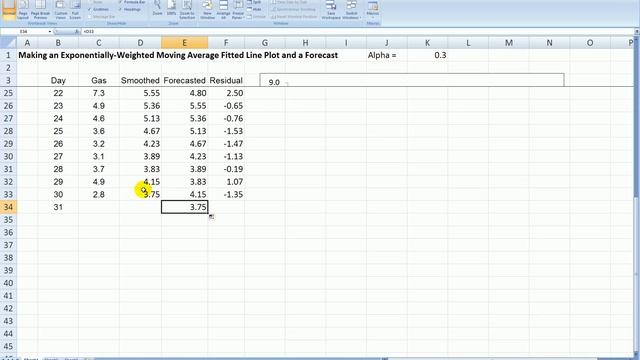This screenshot has width=640, height=360.
Task: Open the Macros dropdown
Action: click(373, 10)
